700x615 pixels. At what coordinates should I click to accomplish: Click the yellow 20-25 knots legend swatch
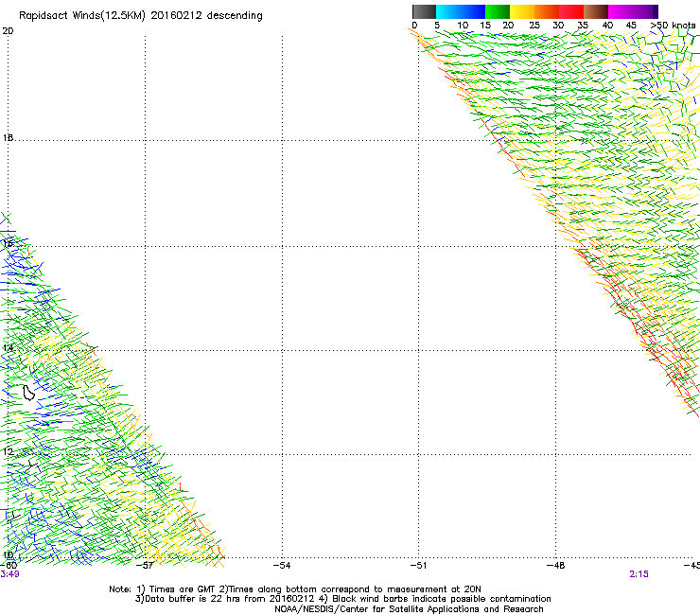(x=522, y=11)
